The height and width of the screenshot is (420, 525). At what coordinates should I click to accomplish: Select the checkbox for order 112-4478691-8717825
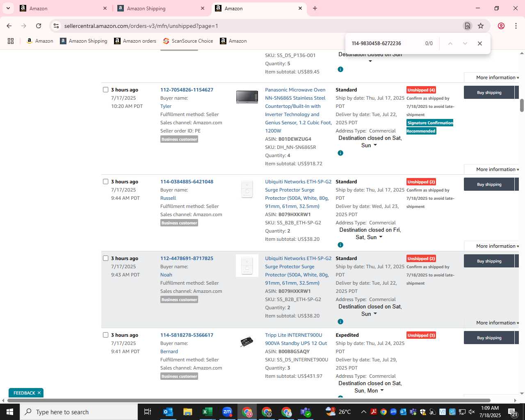click(105, 258)
